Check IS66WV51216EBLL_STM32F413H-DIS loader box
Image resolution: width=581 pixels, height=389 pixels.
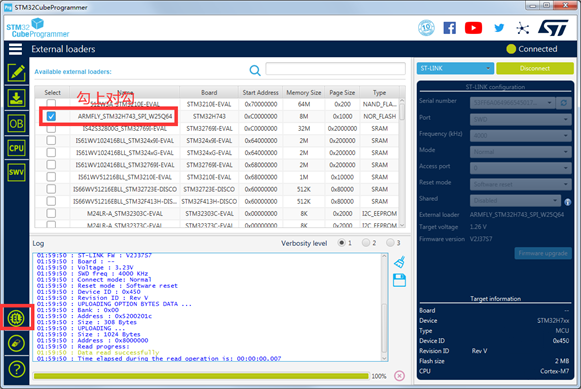tap(51, 201)
